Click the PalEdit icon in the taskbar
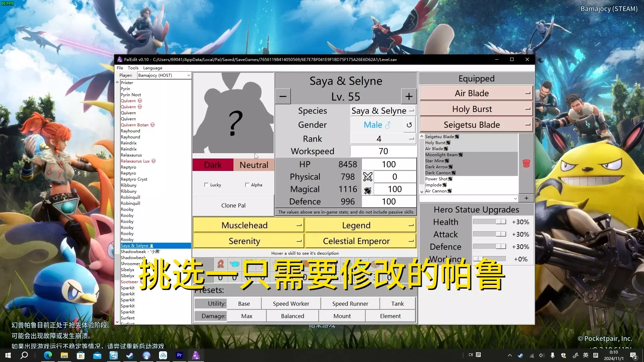Viewport: 644px width, 362px height. click(x=196, y=355)
